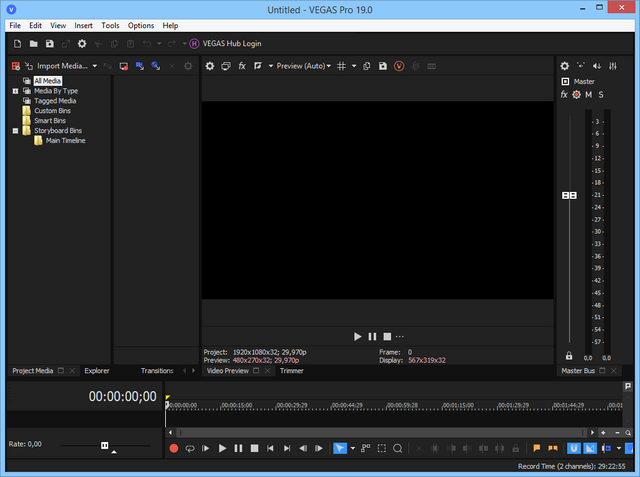Click the Master bus fx icon
This screenshot has height=477, width=640.
[564, 94]
